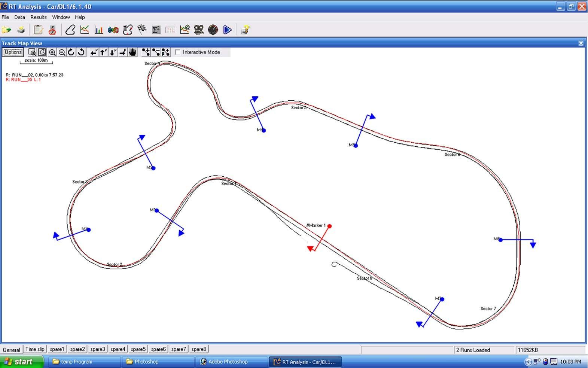Rotate the track map clockwise
This screenshot has width=588, height=368.
pyautogui.click(x=71, y=52)
